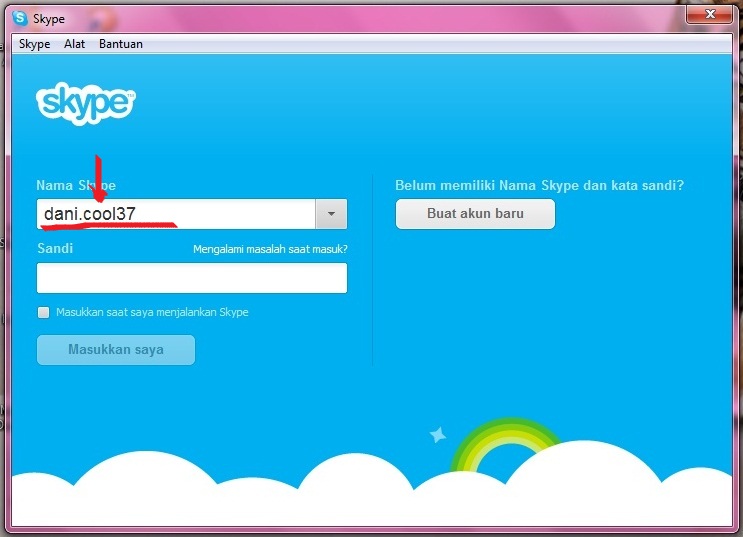Focus the Nama Skype username field
Screen dimensions: 743x537
176,214
